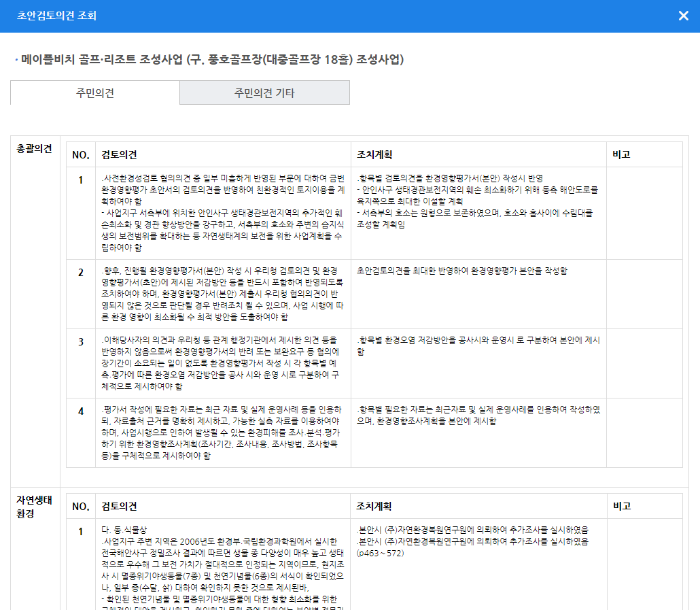Click 조치계획 header in 총괄의견 table

[x=374, y=154]
